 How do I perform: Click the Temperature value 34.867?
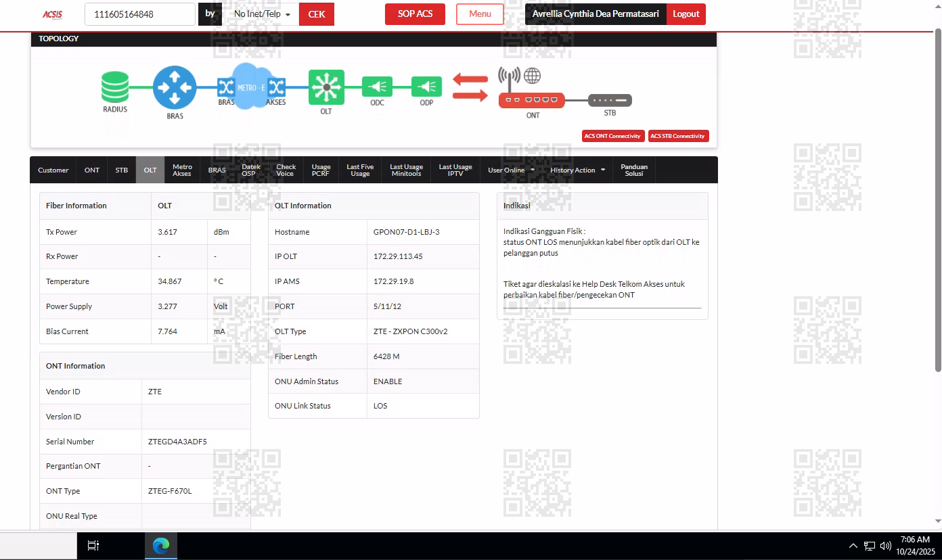tap(169, 281)
